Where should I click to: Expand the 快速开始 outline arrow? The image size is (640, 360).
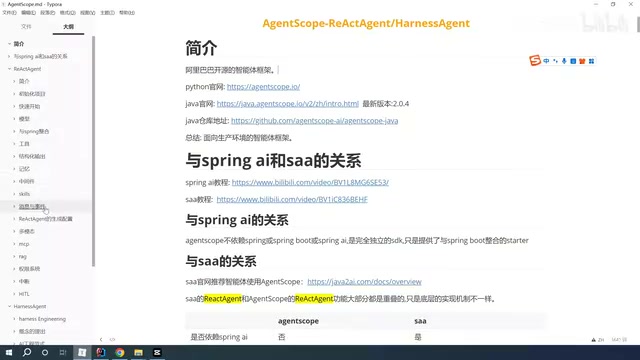14,106
